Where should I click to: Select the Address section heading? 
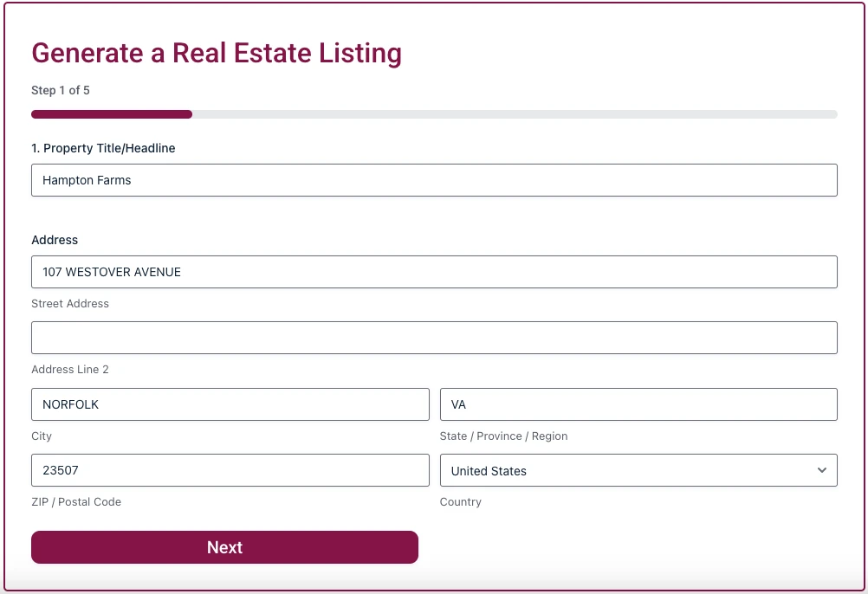pyautogui.click(x=55, y=240)
